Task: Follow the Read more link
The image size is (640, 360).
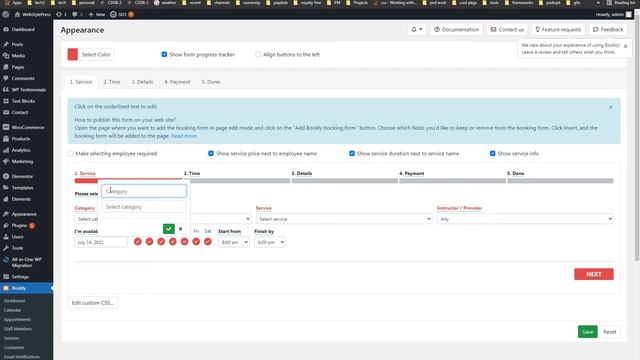Action: [184, 136]
